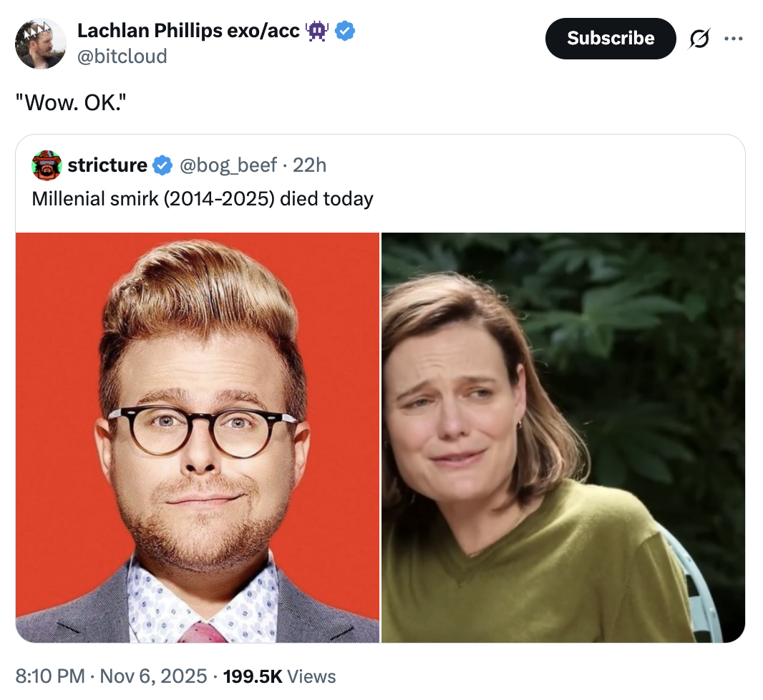The width and height of the screenshot is (763, 700).
Task: Click the @bitcloud handle
Action: (x=122, y=56)
